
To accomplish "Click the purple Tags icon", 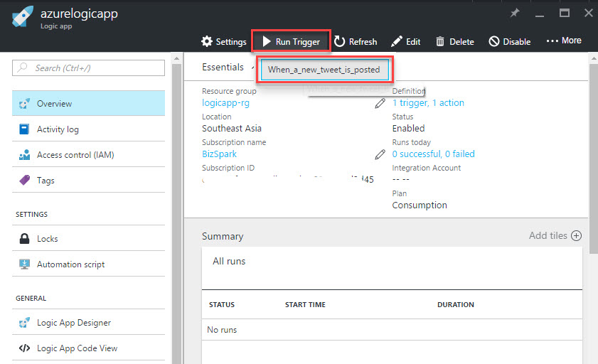I will pos(24,180).
